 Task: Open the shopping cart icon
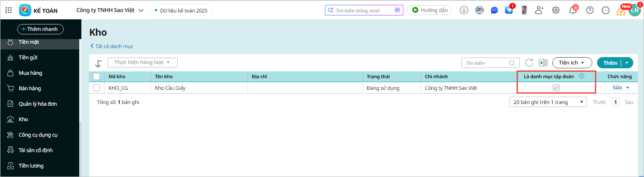[x=509, y=10]
